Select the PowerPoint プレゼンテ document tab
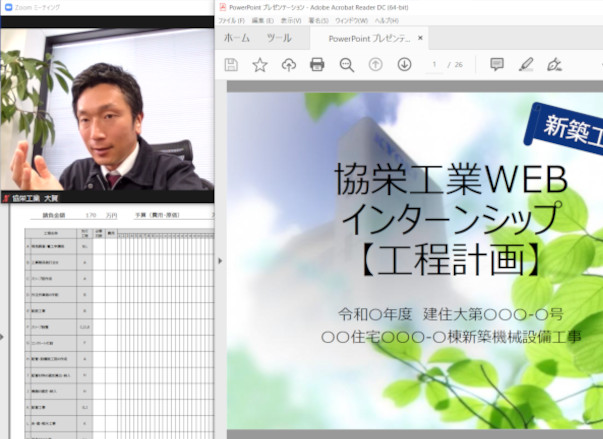 tap(369, 38)
